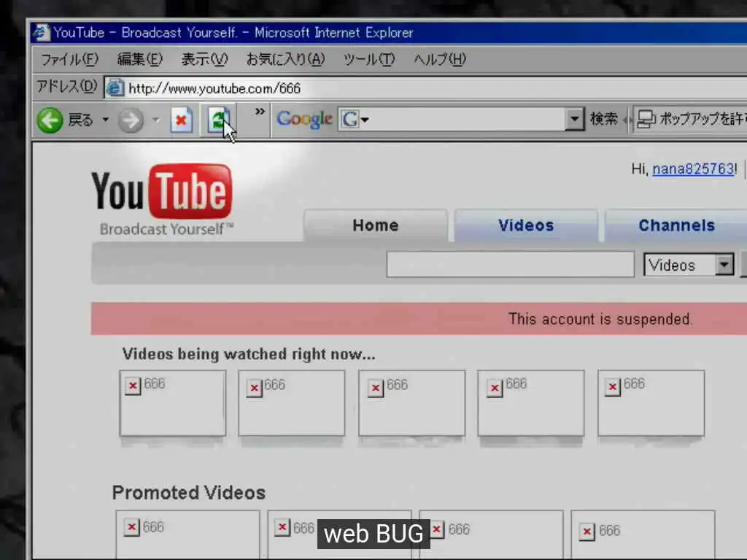The image size is (747, 560).
Task: Open the third broken 666 thumbnail in watched-now row
Action: point(411,402)
